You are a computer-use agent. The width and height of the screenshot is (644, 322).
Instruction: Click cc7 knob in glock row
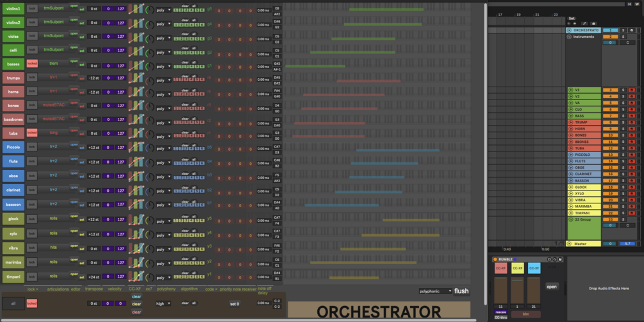[150, 221]
